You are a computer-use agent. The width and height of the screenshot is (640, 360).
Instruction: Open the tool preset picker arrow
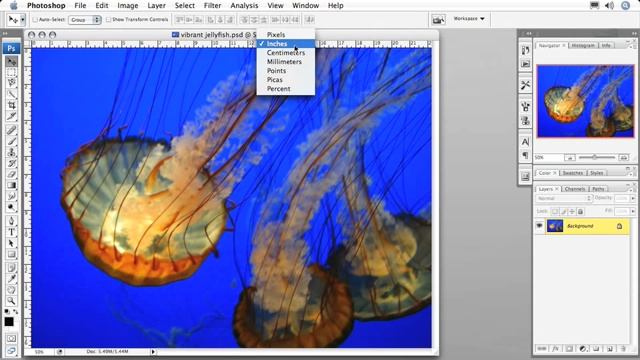pyautogui.click(x=23, y=19)
